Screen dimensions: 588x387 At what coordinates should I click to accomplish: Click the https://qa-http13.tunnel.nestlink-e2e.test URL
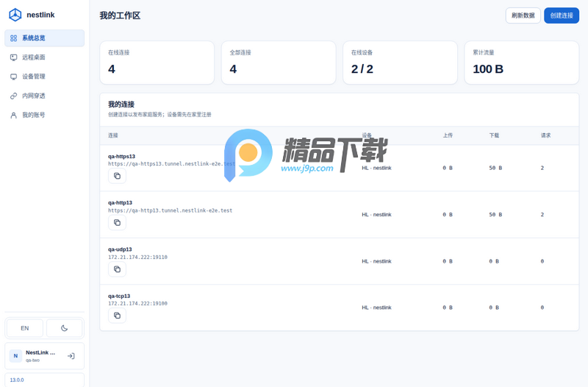coord(171,210)
